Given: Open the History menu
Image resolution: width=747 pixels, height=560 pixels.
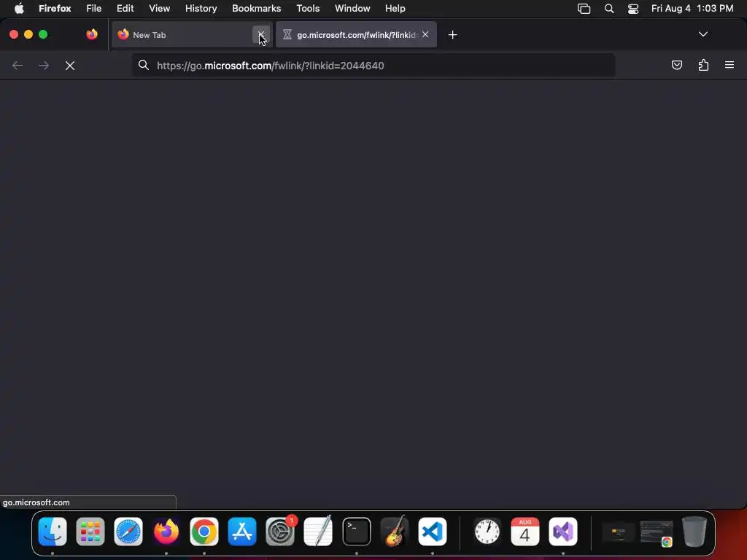Looking at the screenshot, I should (201, 9).
